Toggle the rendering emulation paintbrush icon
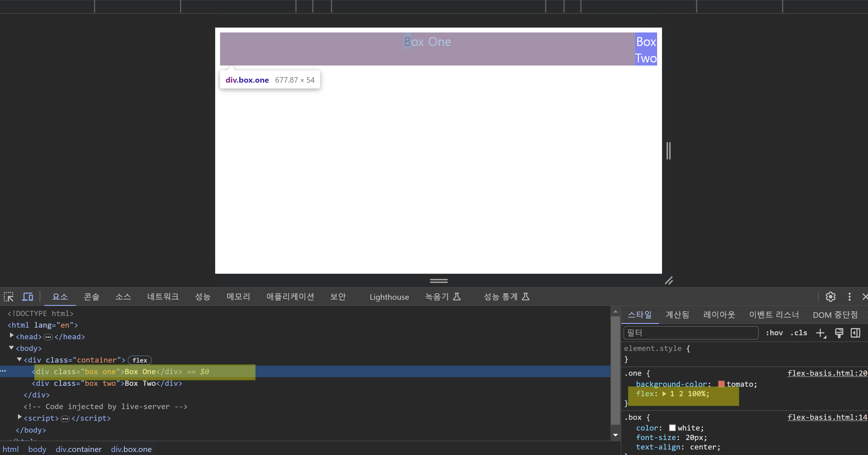 point(839,333)
